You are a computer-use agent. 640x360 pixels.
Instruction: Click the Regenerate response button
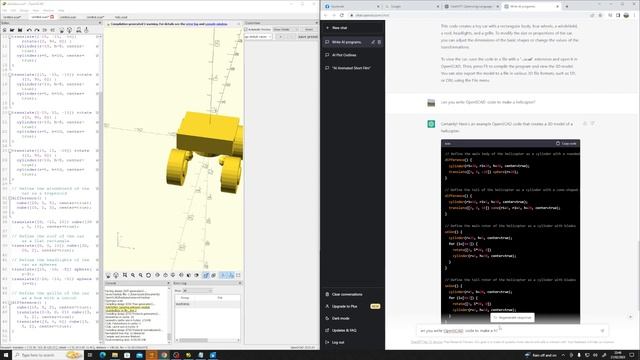(x=512, y=317)
